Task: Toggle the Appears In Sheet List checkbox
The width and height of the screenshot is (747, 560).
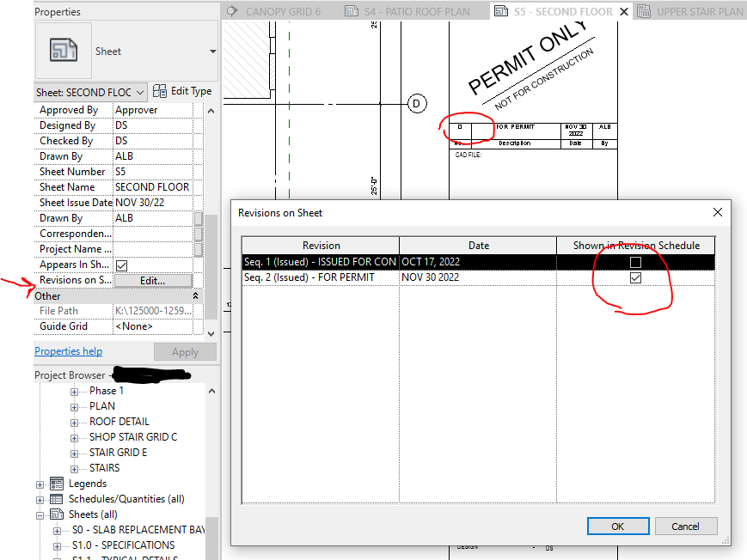Action: pyautogui.click(x=122, y=265)
